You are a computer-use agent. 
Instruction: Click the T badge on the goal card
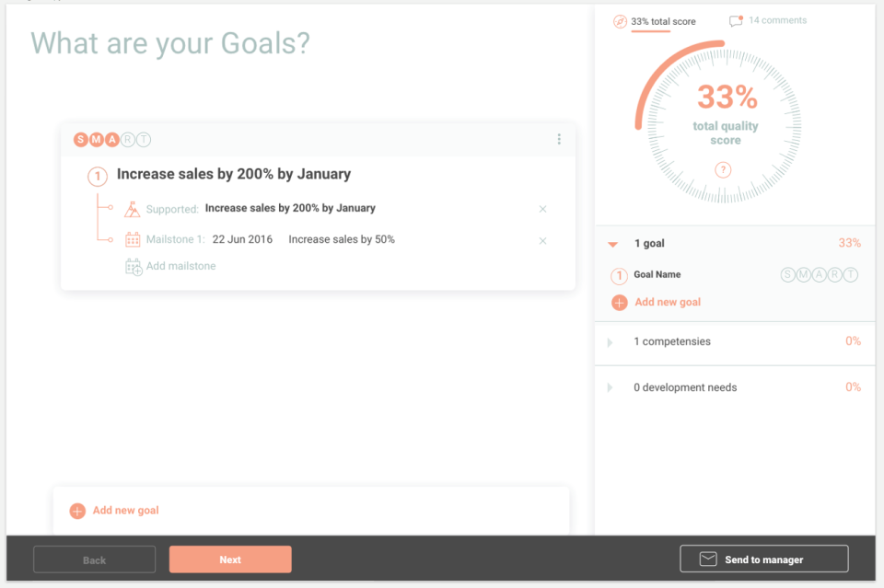pyautogui.click(x=144, y=139)
